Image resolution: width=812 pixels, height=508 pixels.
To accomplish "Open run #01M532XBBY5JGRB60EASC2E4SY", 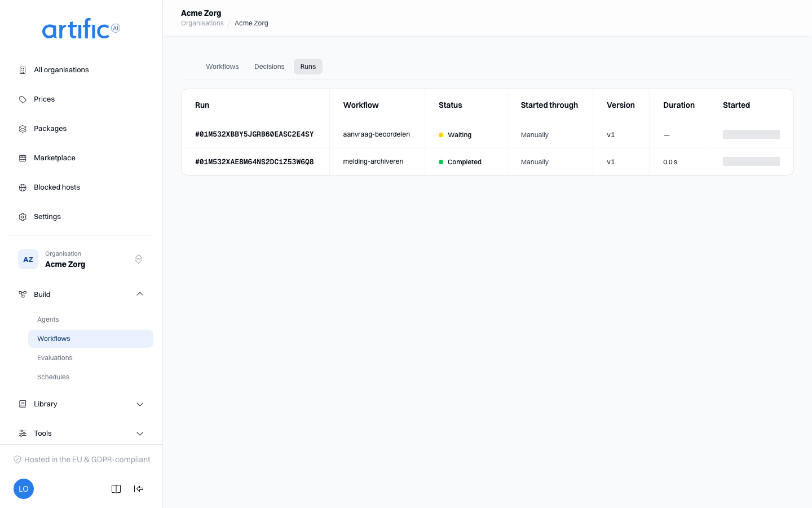I will coord(254,134).
